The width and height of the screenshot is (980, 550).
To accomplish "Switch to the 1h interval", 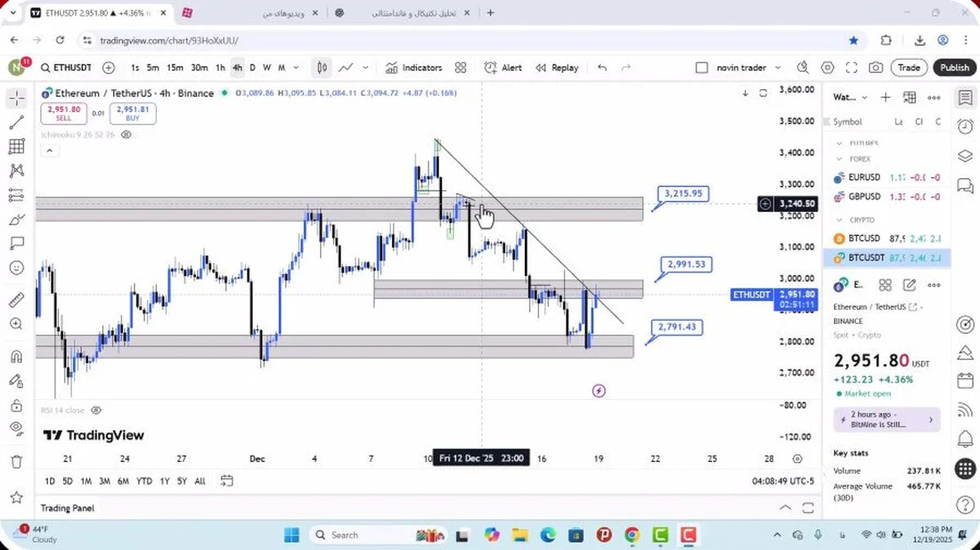I will (220, 68).
